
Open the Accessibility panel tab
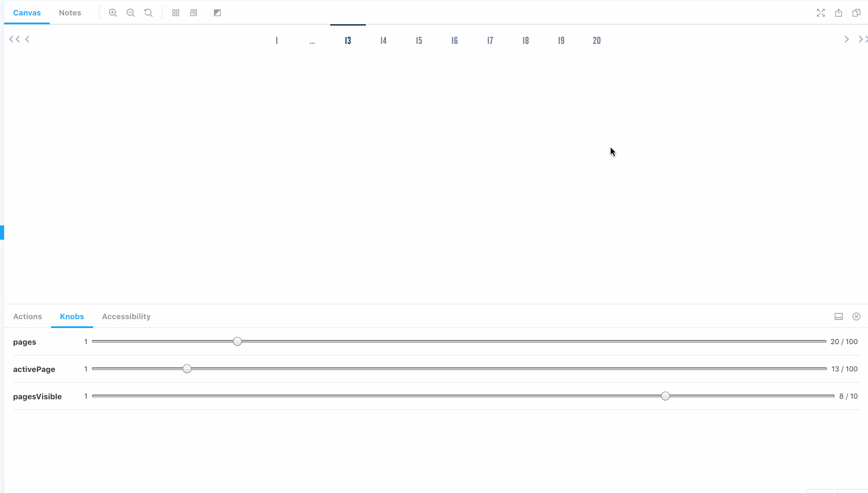tap(126, 316)
